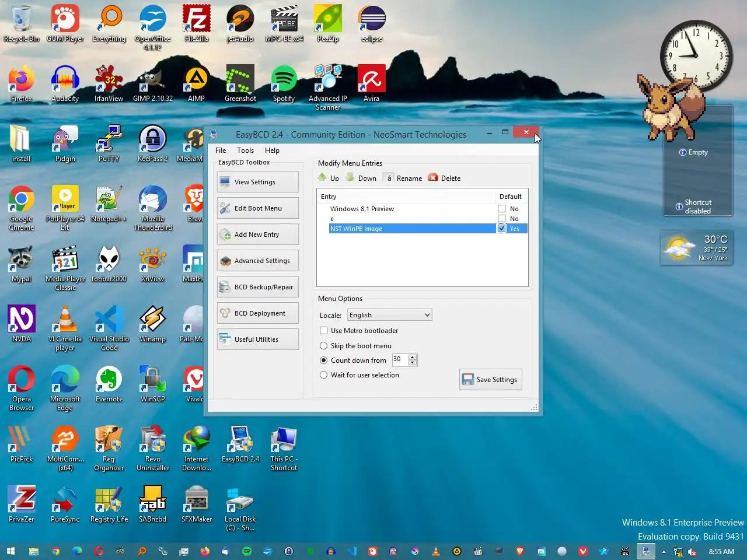The image size is (747, 560).
Task: Decrease the countdown seconds with down arrow
Action: pos(413,362)
